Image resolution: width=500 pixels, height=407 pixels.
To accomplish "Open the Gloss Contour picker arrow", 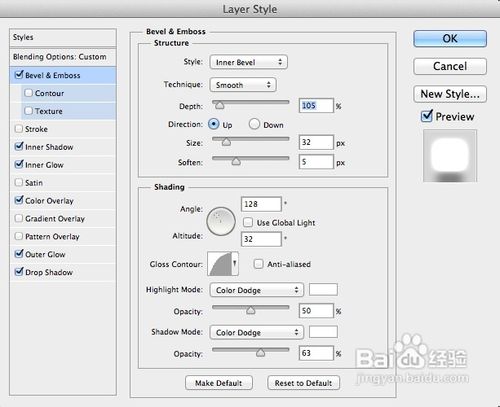I will [235, 264].
